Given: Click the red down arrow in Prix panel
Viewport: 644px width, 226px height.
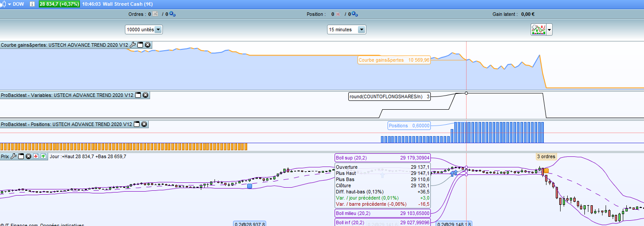Looking at the screenshot, I should coord(36,156).
